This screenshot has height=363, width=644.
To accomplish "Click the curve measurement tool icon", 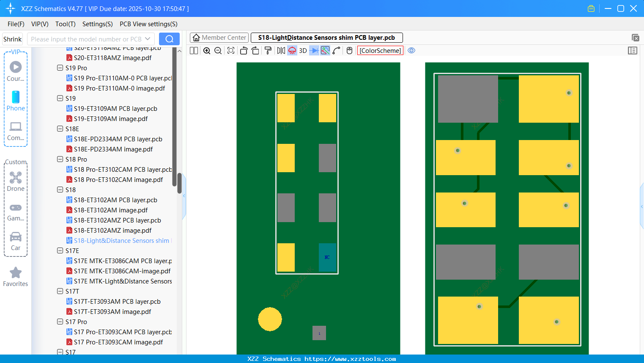I will (x=336, y=50).
